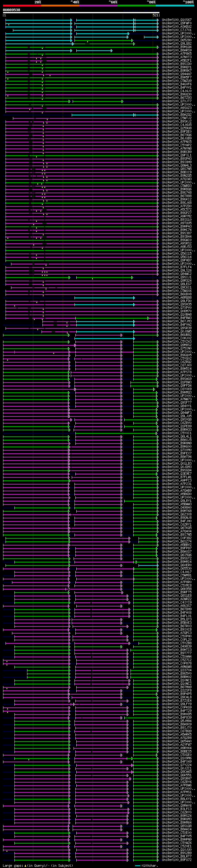Screen dimensions: 197x868
Task: Select hit UniRef100_Q259U8
Action: [177, 128]
